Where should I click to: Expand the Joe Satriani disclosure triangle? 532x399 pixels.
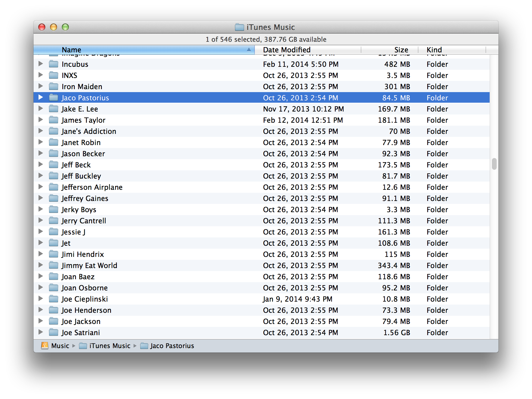tap(41, 332)
